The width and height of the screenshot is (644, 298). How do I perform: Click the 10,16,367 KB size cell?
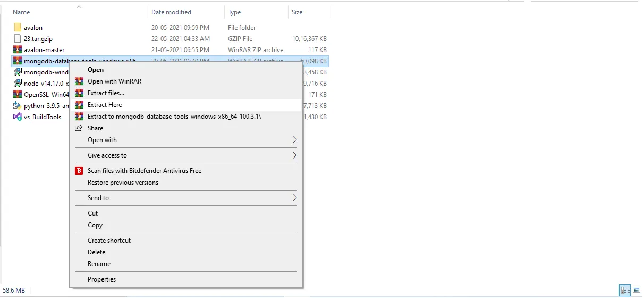(x=309, y=39)
